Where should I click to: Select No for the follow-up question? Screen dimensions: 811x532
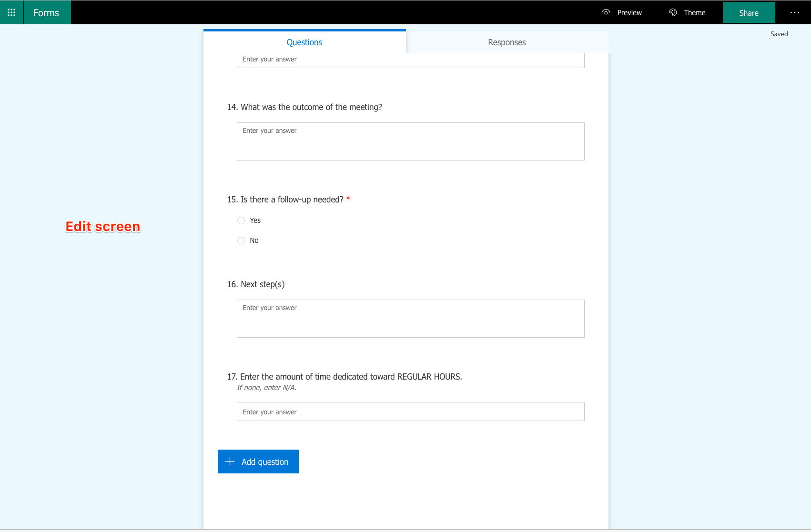[x=241, y=240]
